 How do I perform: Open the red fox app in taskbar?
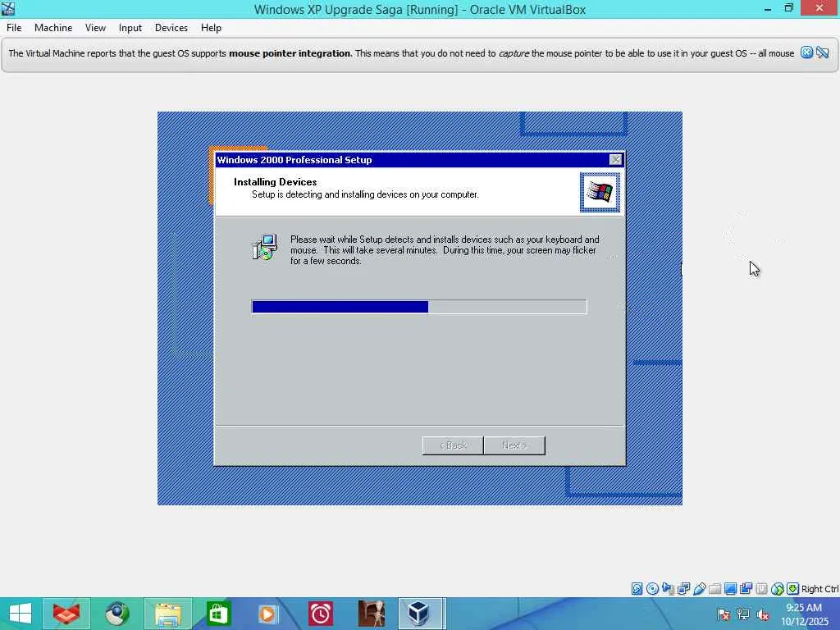point(66,614)
